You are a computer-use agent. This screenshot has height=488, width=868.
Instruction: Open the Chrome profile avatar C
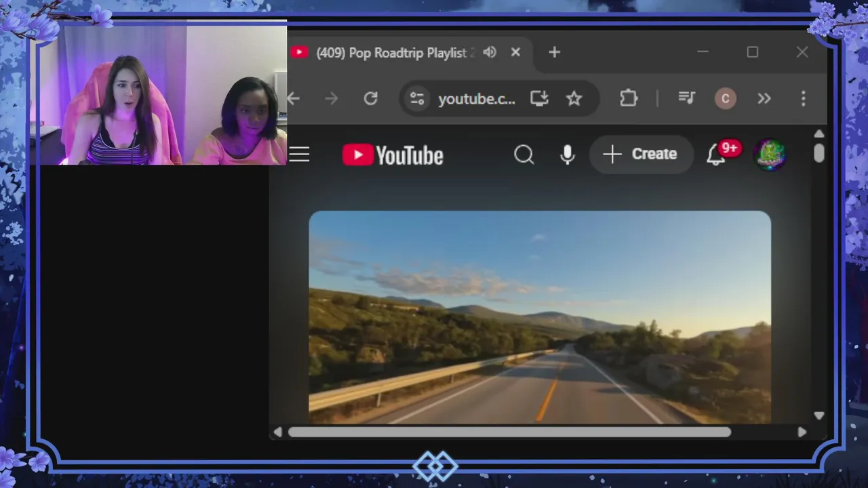[726, 99]
